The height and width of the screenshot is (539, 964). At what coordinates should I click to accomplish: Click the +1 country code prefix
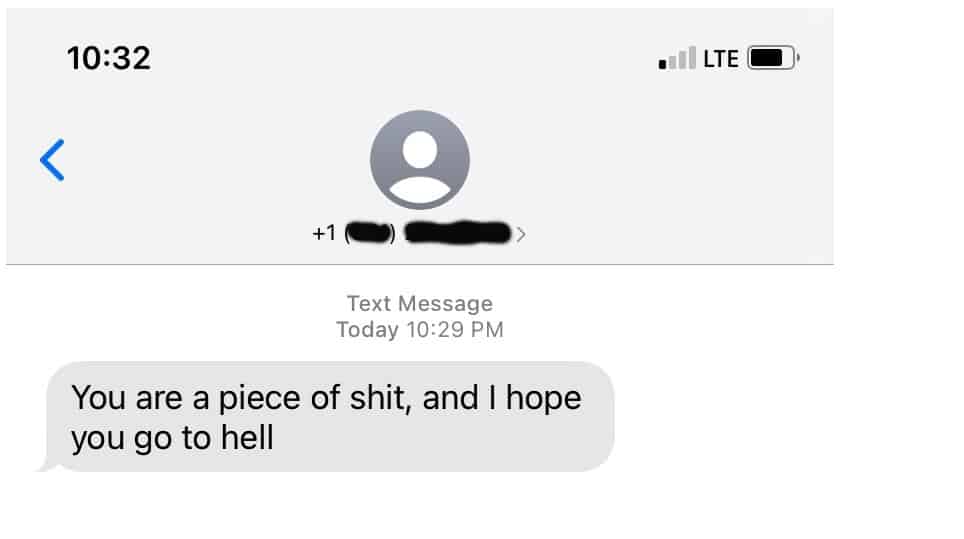(x=324, y=234)
